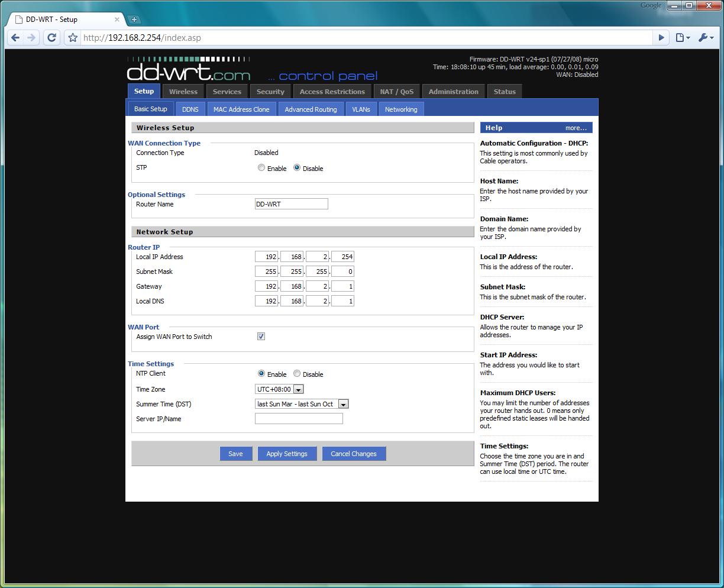Open the Services tab
The height and width of the screenshot is (588, 724).
[227, 92]
